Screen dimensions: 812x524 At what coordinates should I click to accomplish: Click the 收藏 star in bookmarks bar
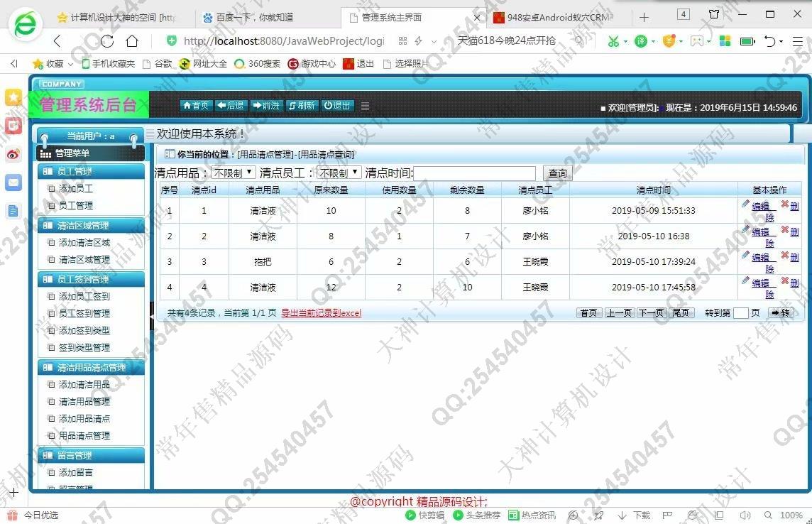[38, 64]
